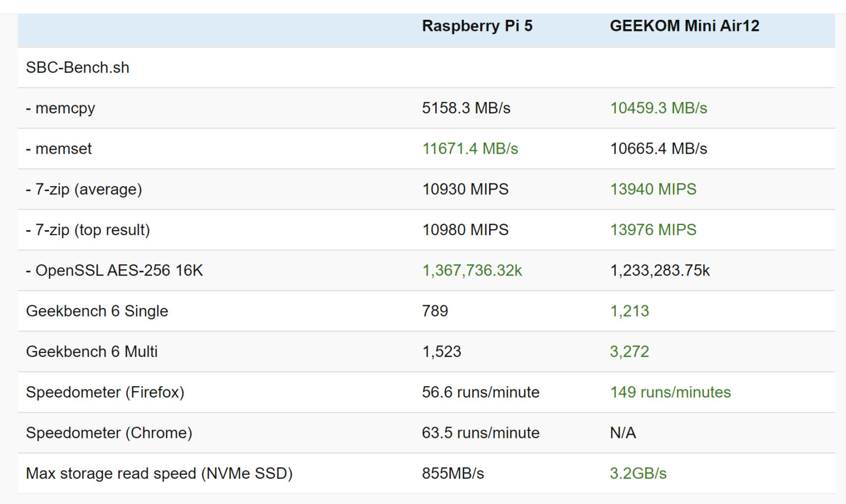Click the green 1,367,736.32k OpenSSL value
This screenshot has width=846, height=504.
tap(472, 270)
